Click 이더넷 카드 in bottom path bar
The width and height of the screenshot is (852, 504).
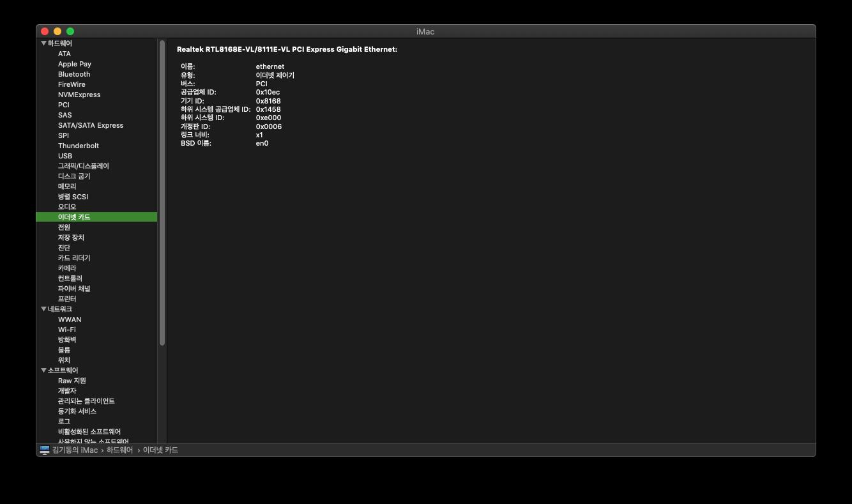click(160, 450)
